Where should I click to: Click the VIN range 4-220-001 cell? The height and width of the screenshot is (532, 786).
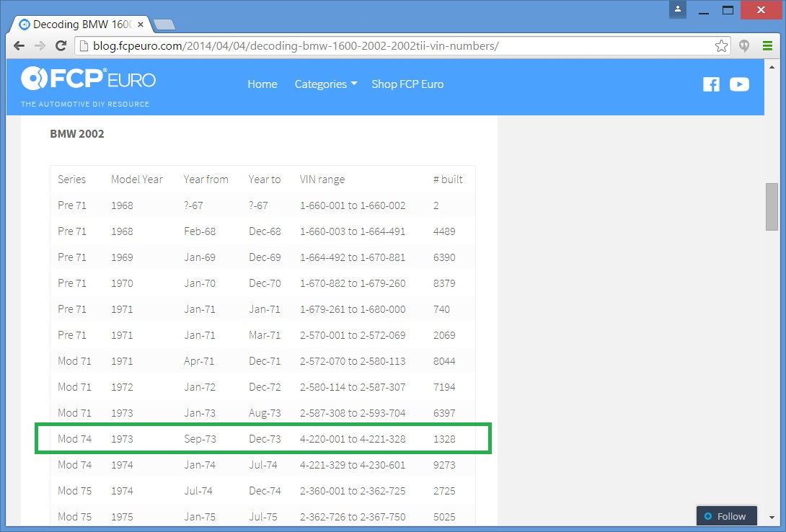click(353, 439)
